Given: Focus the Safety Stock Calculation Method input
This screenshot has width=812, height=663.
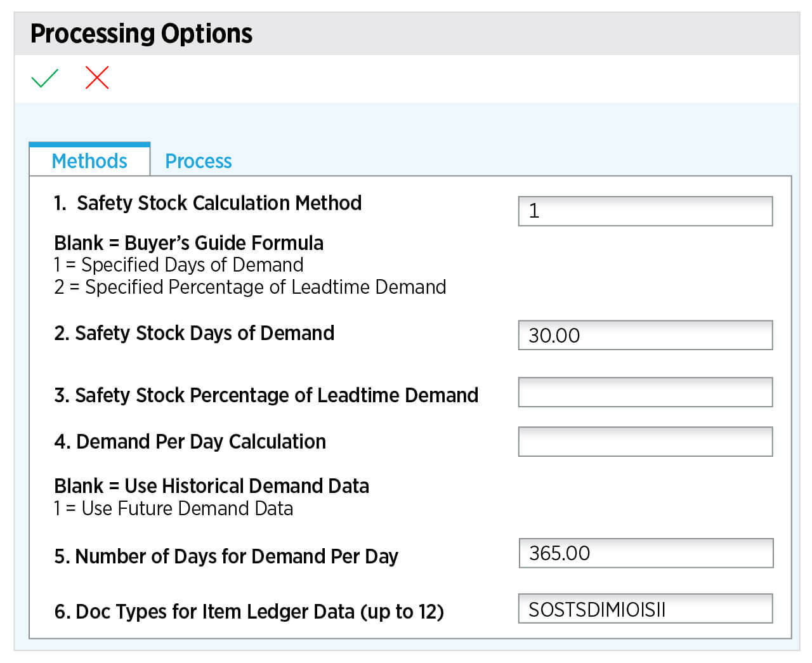Looking at the screenshot, I should [x=645, y=211].
